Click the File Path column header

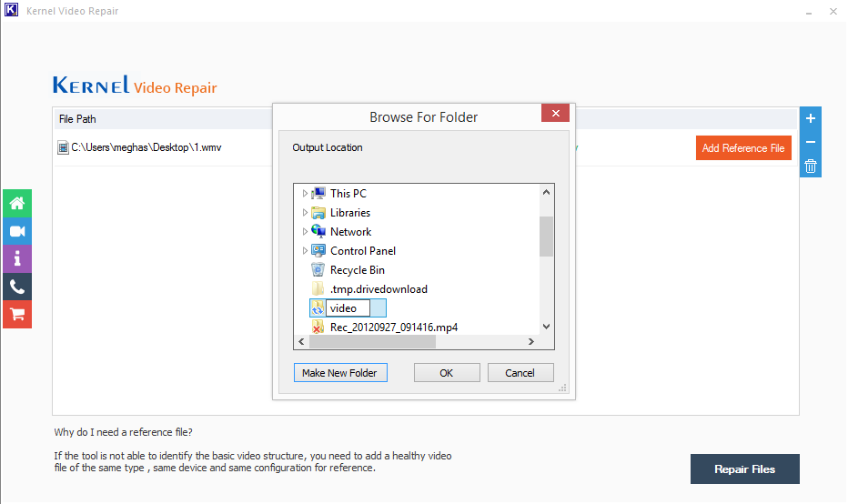pos(77,119)
